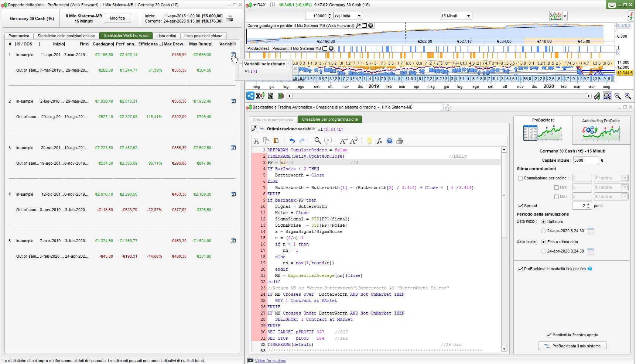636x364 pixels.
Task: Open the Creazione semplificata tab
Action: tap(273, 120)
